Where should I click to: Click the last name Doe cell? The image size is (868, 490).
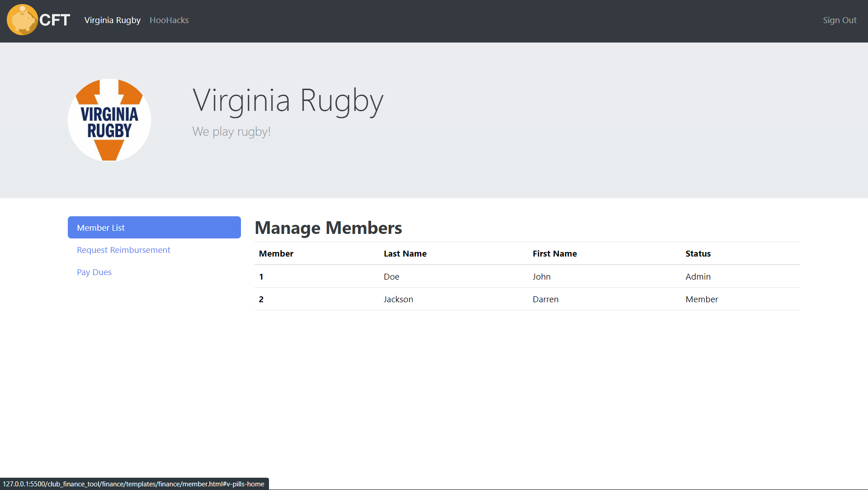[392, 277]
